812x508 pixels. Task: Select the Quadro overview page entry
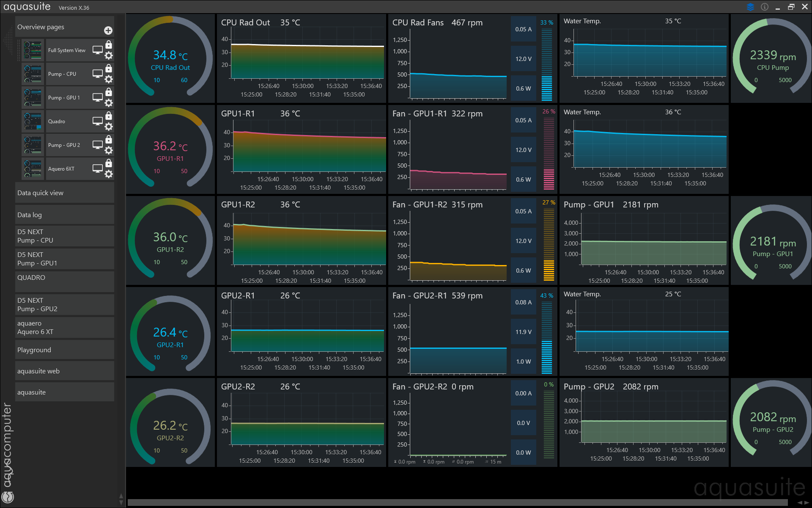coord(57,121)
